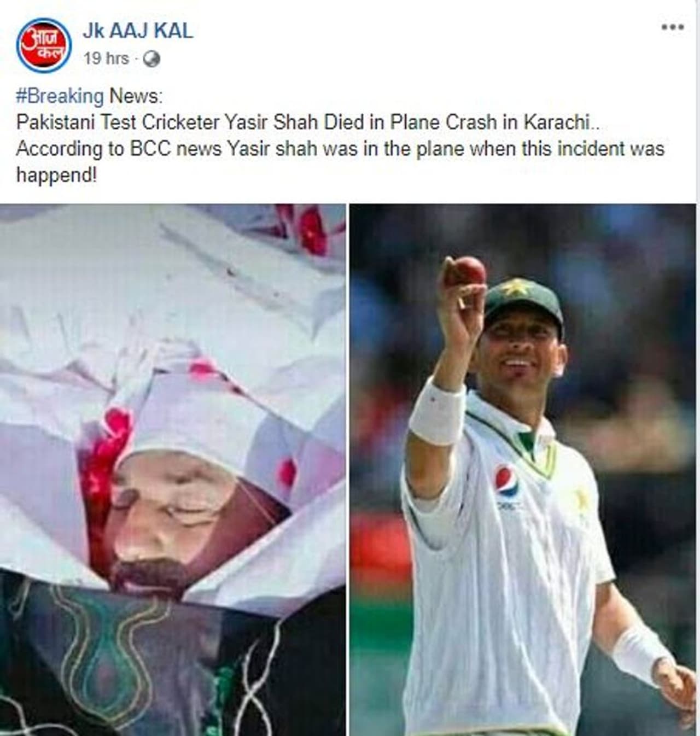
Task: Click the text 'BCC news' in post
Action: (175, 149)
